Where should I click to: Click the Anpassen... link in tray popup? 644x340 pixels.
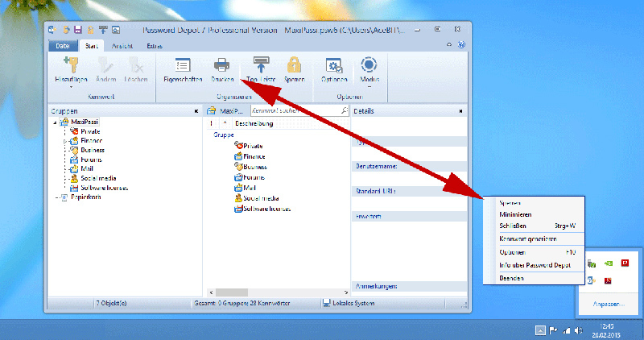609,305
